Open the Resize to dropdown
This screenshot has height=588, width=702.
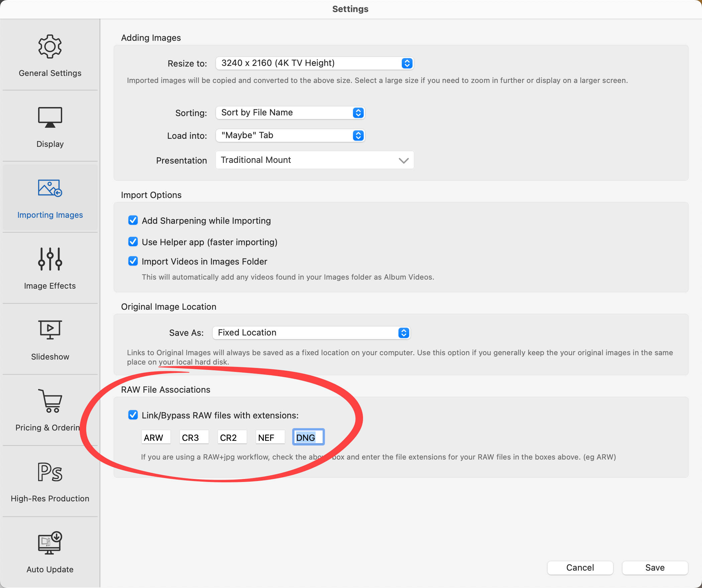(x=314, y=63)
